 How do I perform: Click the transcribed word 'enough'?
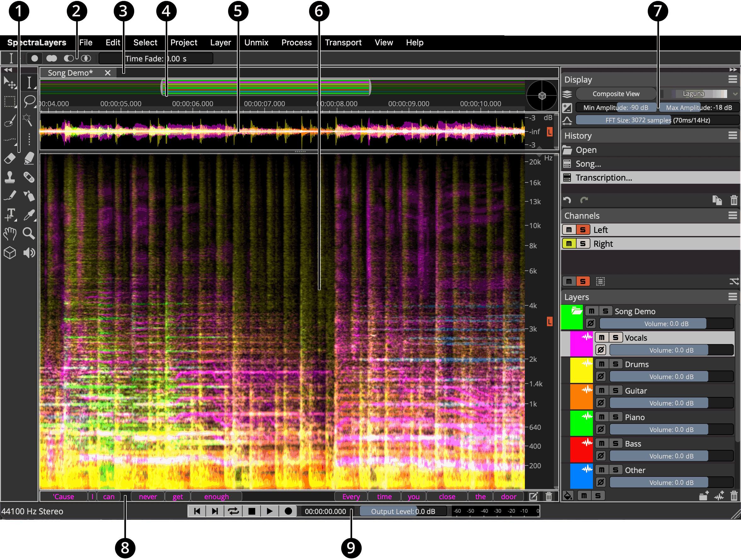pos(216,497)
